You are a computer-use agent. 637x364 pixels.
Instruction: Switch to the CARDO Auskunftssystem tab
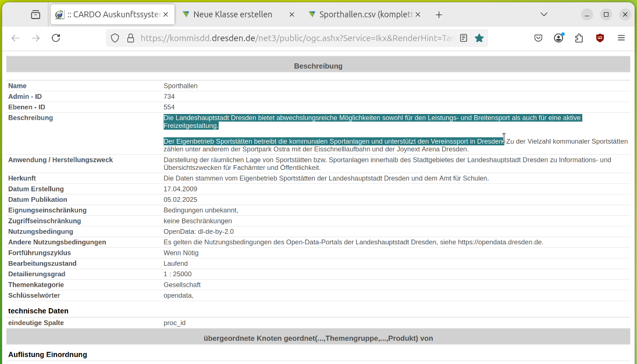(x=113, y=15)
